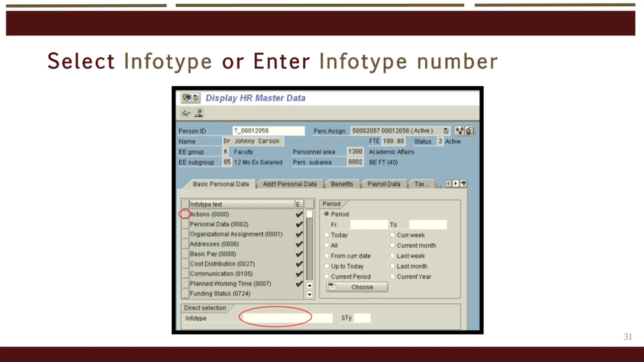Select the Current Period radio button

coord(327,277)
